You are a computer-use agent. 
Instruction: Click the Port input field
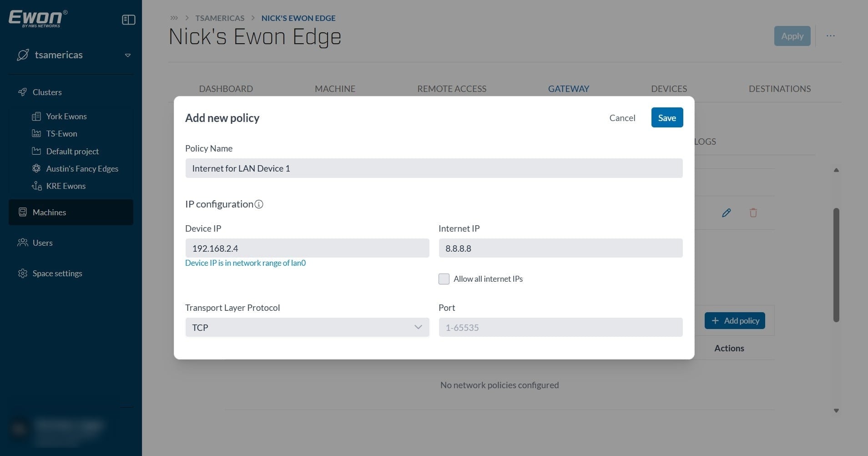click(560, 328)
